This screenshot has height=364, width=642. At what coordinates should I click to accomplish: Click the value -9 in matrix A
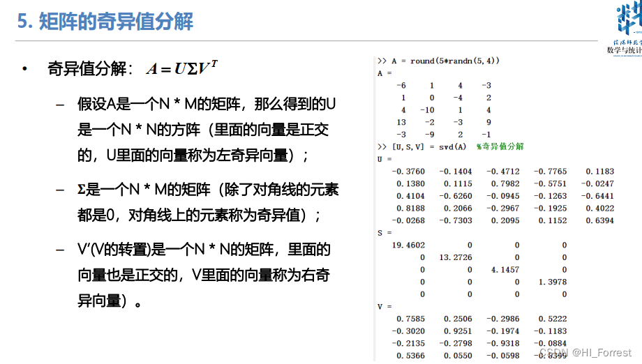point(429,135)
